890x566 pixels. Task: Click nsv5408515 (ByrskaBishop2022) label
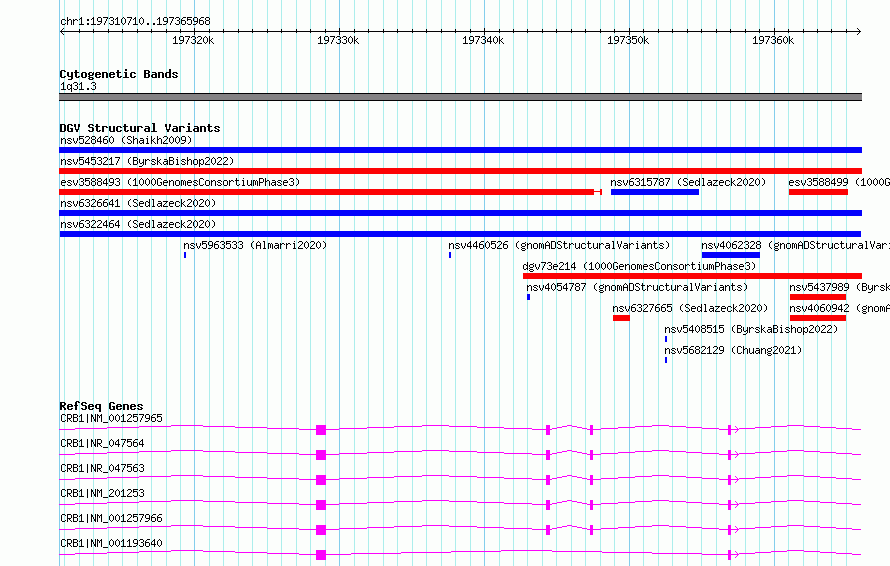(x=752, y=329)
